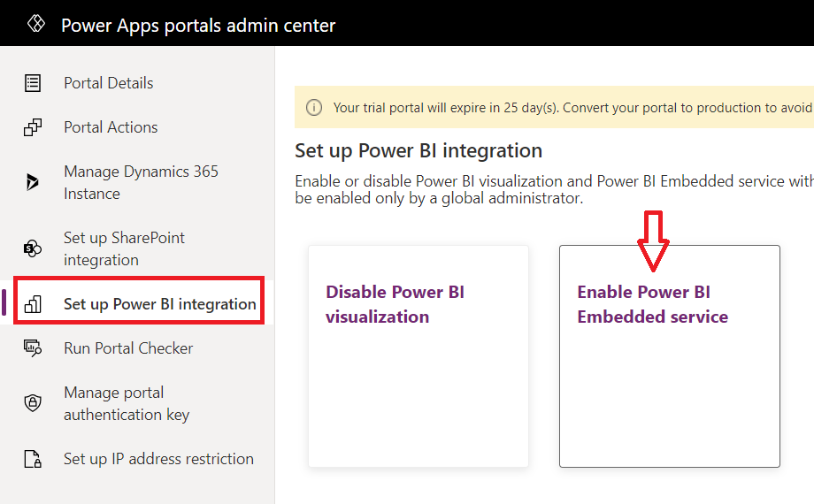Click the Dynamics 365 instance icon
The height and width of the screenshot is (504, 814).
pyautogui.click(x=32, y=182)
